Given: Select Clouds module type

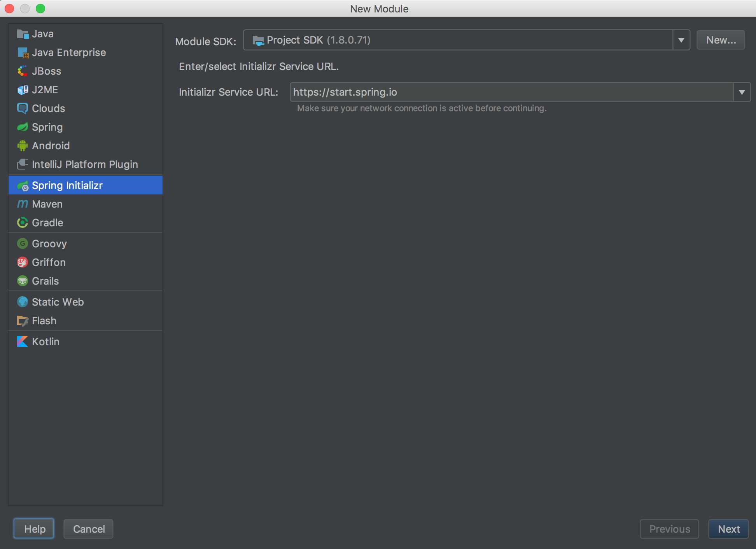Looking at the screenshot, I should (x=86, y=108).
